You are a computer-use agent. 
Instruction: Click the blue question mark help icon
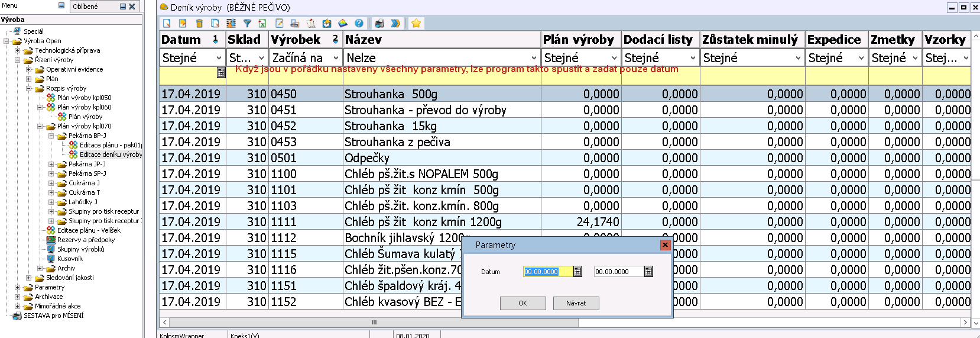point(359,24)
